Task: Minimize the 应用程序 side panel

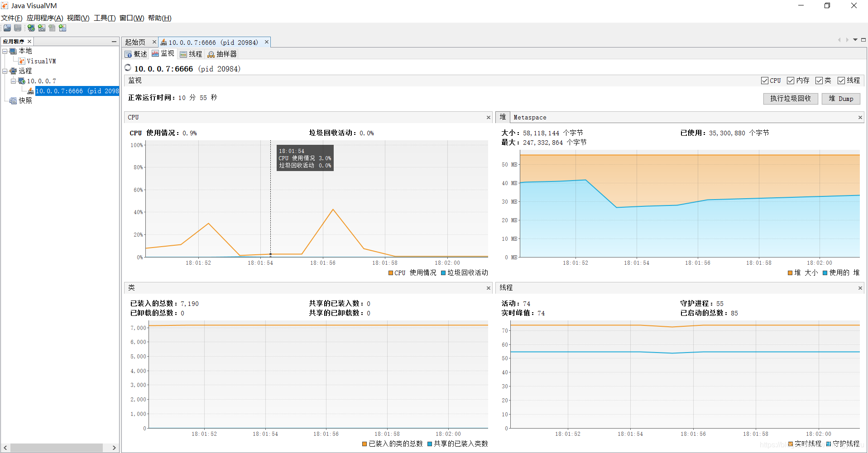Action: coord(114,42)
